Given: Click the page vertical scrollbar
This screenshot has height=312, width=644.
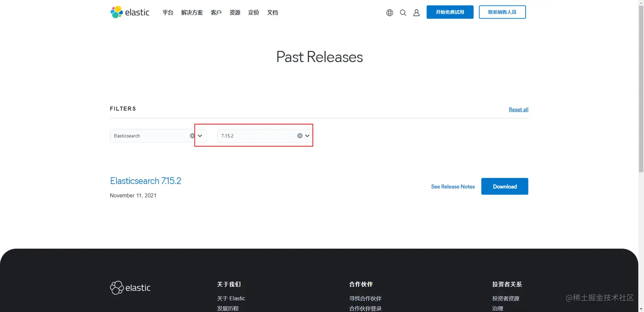Looking at the screenshot, I should 641,89.
